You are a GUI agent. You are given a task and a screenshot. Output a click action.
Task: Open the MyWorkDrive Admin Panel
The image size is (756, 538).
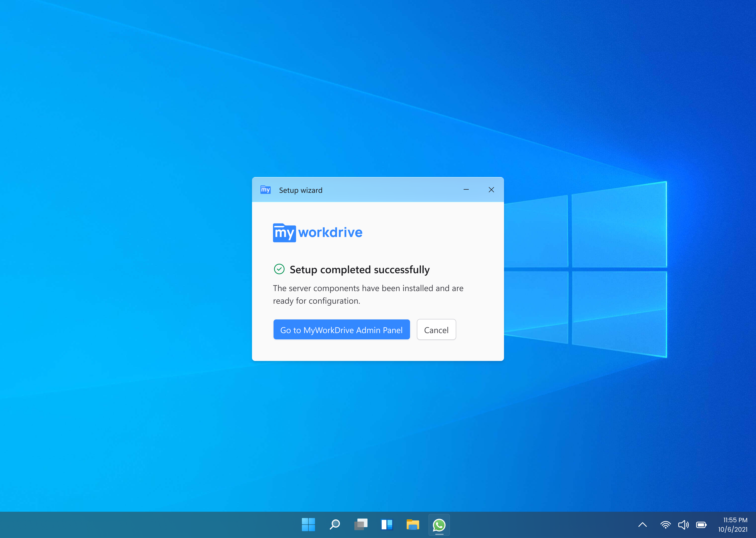(342, 330)
